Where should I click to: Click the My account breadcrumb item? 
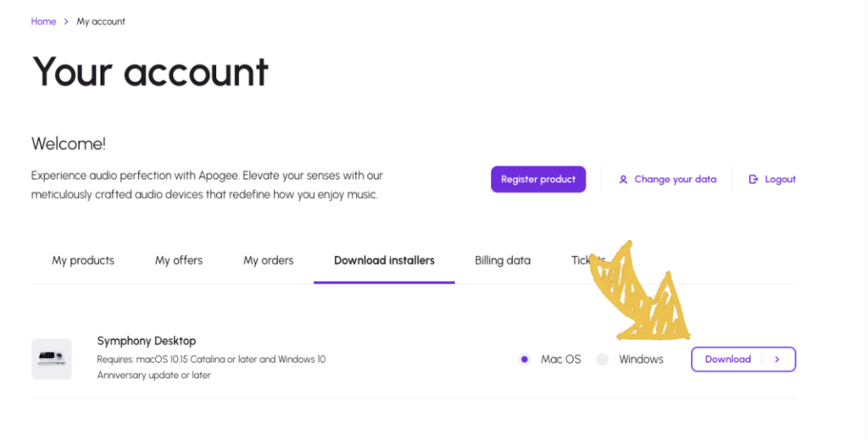101,22
